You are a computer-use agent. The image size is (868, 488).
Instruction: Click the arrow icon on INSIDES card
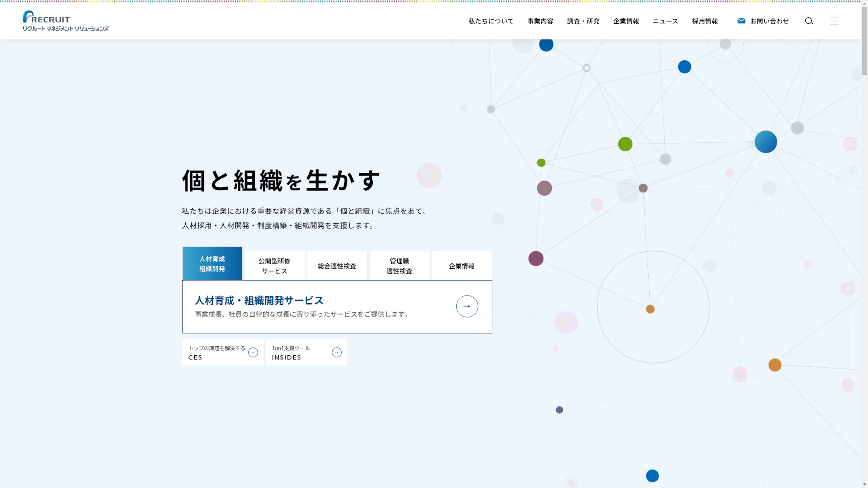(337, 352)
